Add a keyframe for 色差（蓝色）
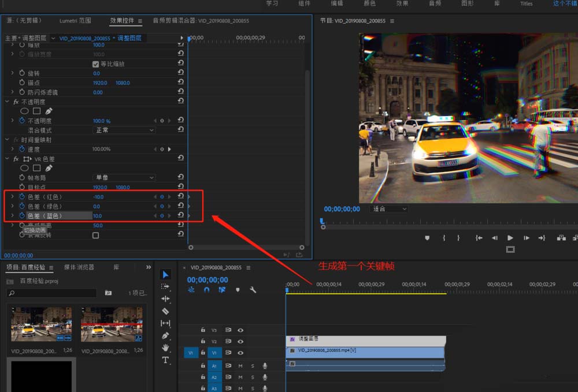Image resolution: width=578 pixels, height=392 pixels. pos(161,215)
